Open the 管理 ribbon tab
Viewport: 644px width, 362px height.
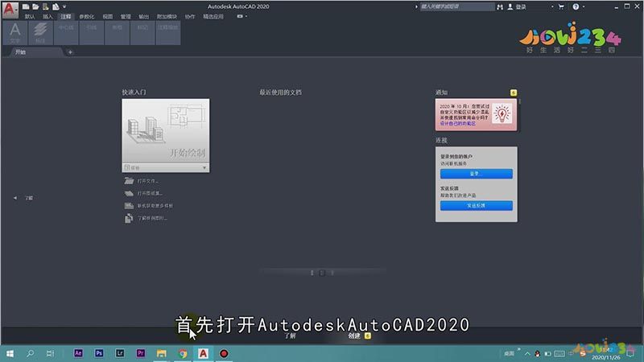[x=126, y=16]
